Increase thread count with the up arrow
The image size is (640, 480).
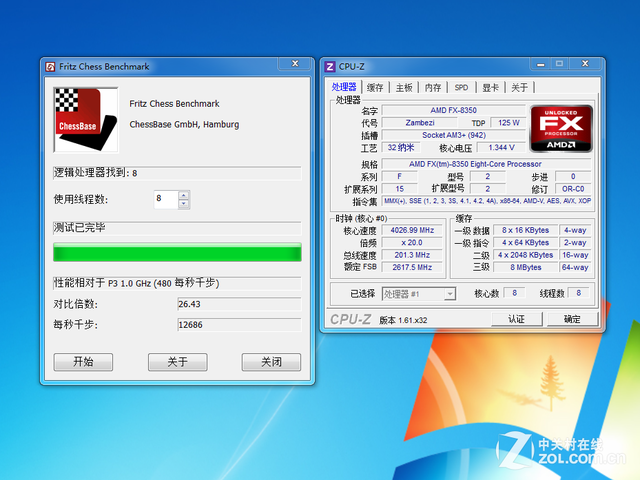(x=184, y=195)
